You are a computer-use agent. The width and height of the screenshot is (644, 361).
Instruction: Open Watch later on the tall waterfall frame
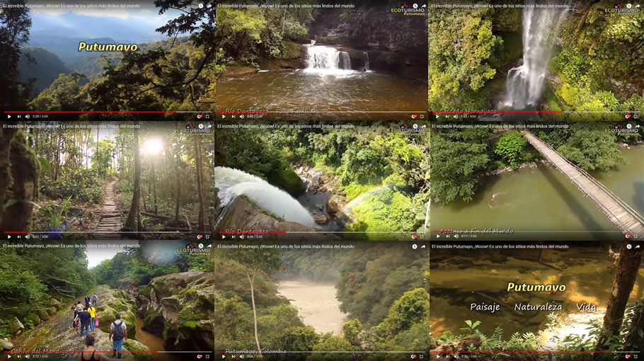628,6
